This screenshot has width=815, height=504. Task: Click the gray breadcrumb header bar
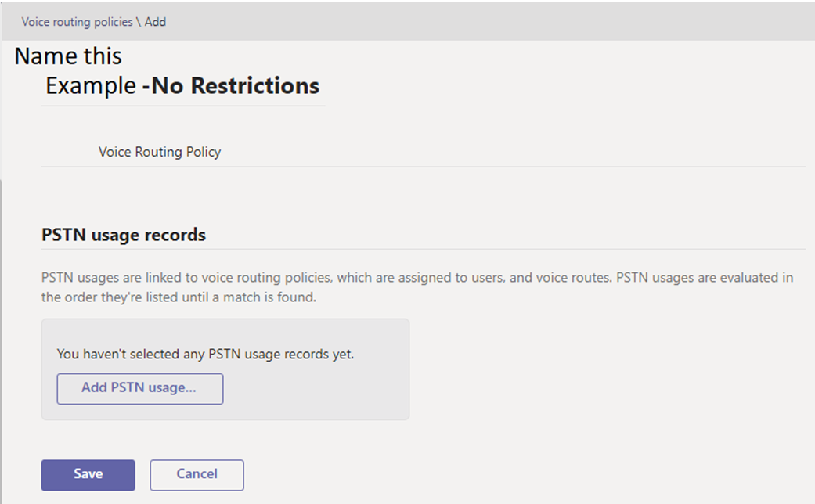(470, 22)
